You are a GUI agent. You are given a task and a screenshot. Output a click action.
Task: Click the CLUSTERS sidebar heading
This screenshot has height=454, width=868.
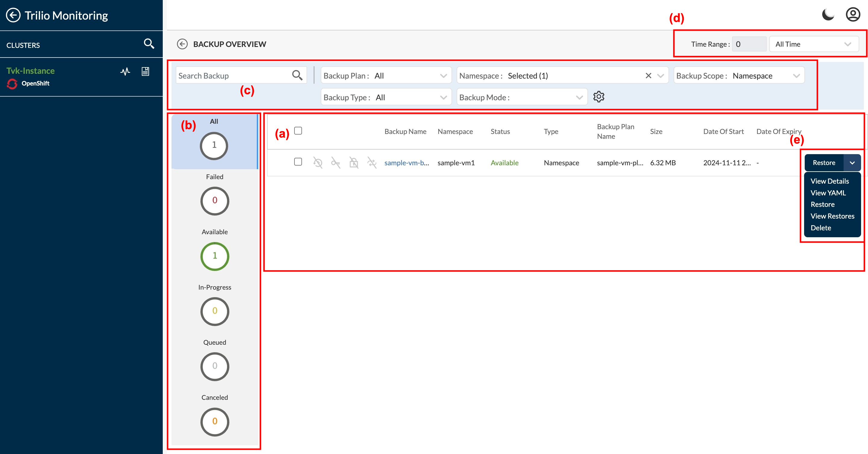point(23,45)
